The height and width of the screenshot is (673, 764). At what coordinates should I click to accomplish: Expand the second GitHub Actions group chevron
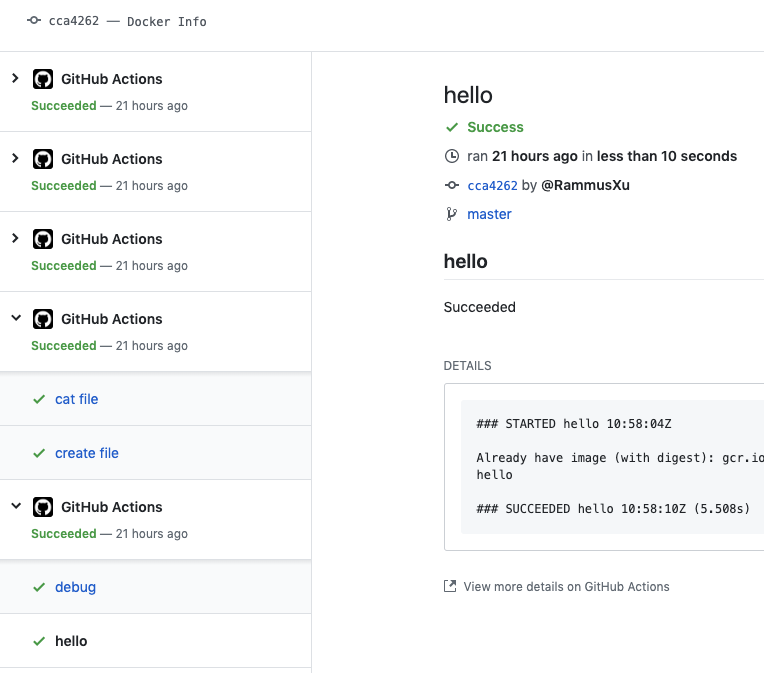[x=15, y=158]
